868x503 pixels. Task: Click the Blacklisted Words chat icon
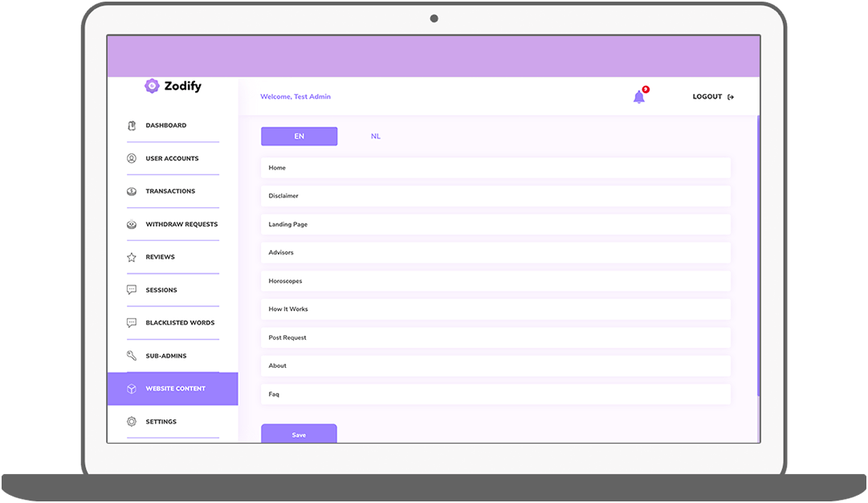[x=132, y=323]
